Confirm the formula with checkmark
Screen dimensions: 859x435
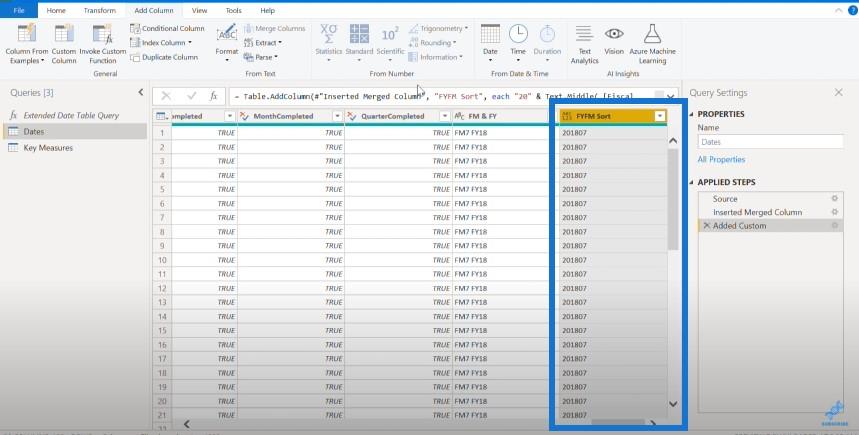(191, 96)
